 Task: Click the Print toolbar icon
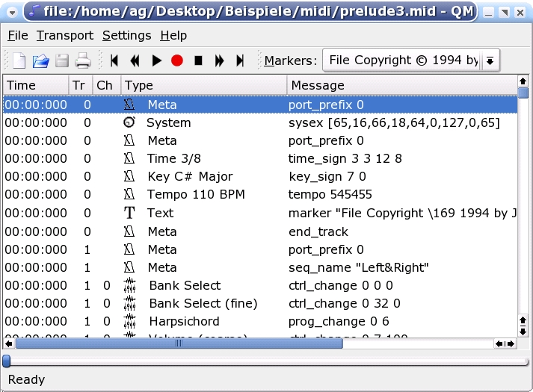tap(83, 60)
